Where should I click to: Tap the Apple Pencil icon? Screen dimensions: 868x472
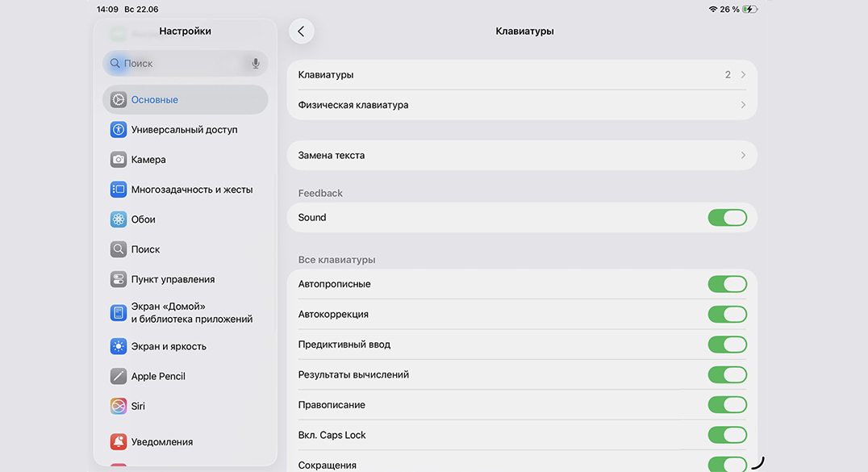(x=119, y=376)
